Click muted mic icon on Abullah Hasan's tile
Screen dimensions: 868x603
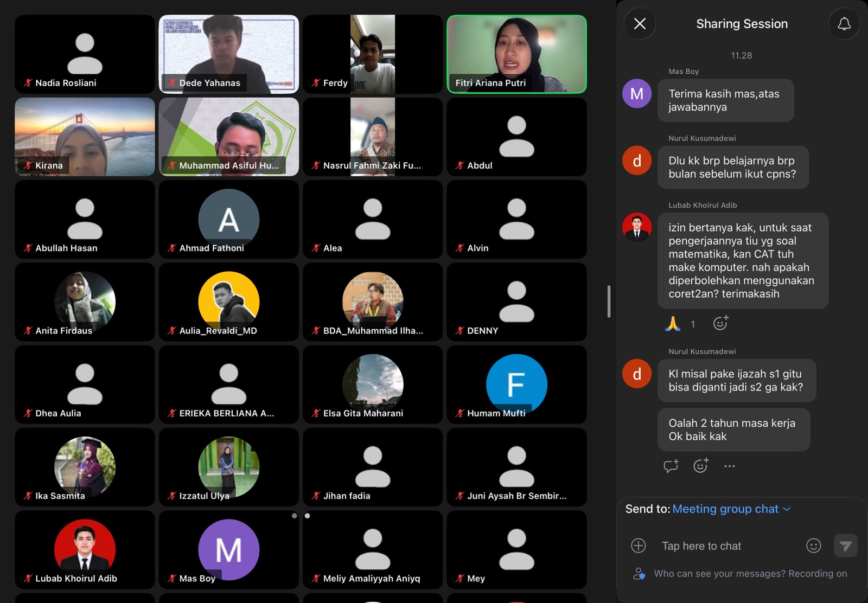point(28,248)
